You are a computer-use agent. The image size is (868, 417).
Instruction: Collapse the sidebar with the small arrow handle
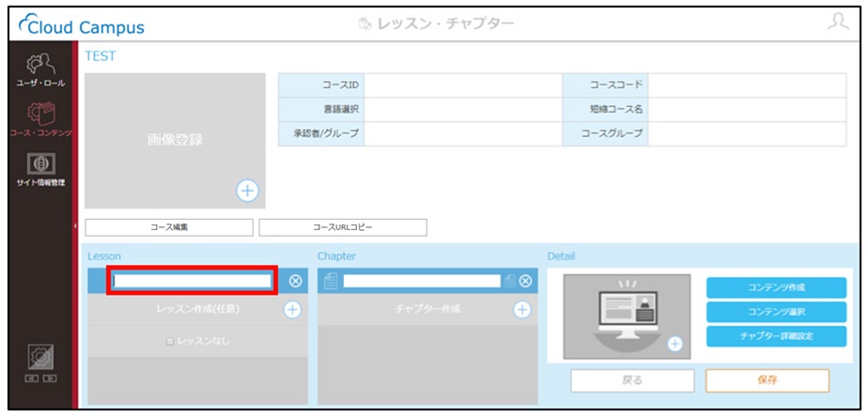point(75,225)
